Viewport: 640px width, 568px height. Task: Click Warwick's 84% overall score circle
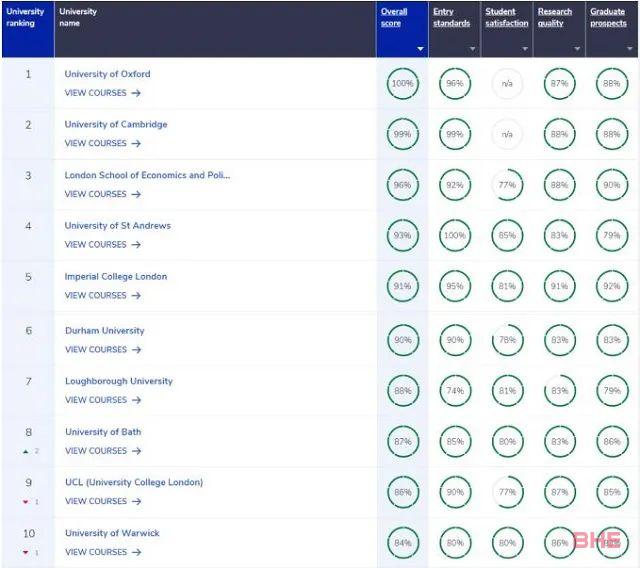[x=403, y=543]
